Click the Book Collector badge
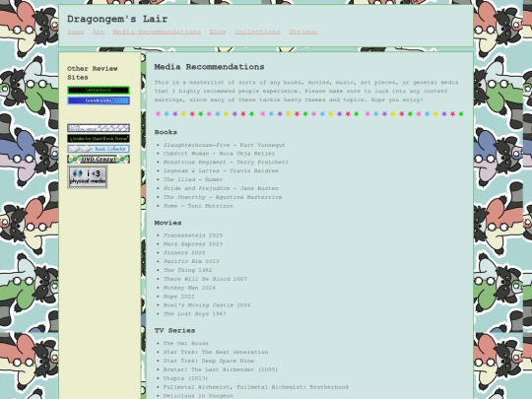Viewport: 532px width, 399px height. click(x=99, y=149)
